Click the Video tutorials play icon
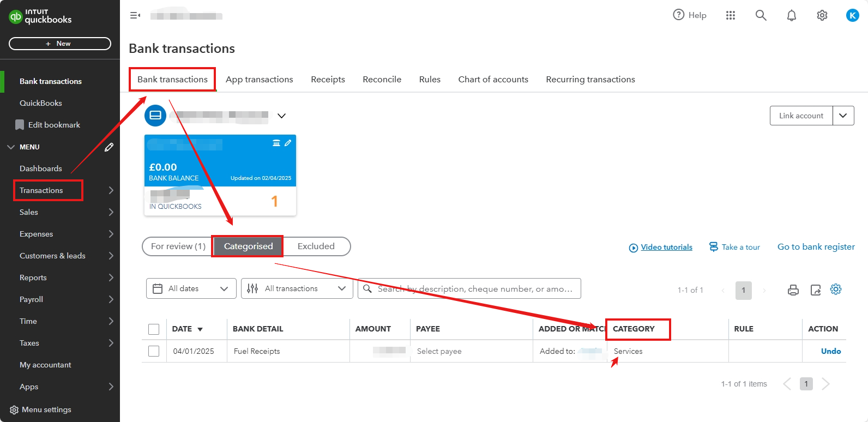Image resolution: width=868 pixels, height=422 pixels. pyautogui.click(x=634, y=248)
